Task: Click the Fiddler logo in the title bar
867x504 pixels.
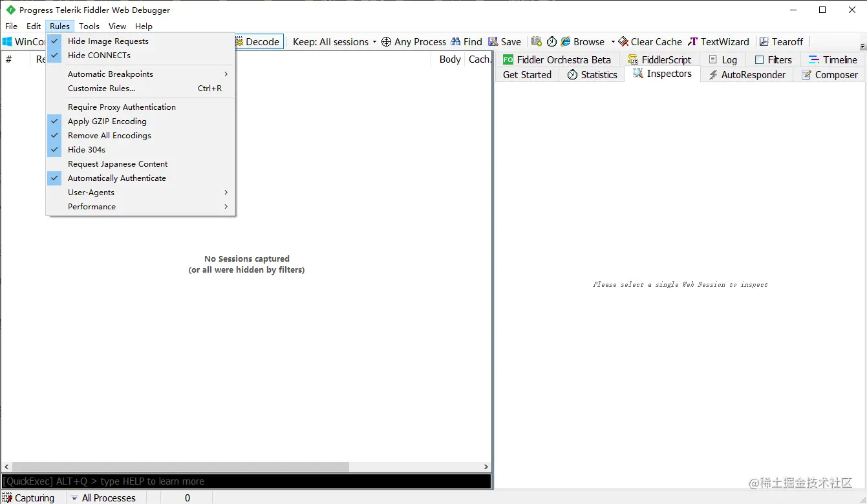Action: point(11,10)
